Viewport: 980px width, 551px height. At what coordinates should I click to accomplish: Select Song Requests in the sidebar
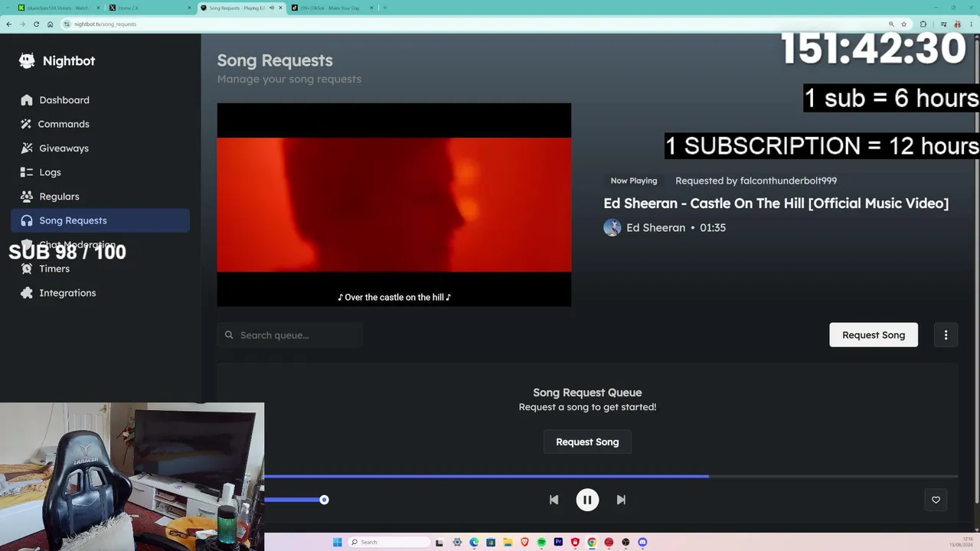click(100, 220)
